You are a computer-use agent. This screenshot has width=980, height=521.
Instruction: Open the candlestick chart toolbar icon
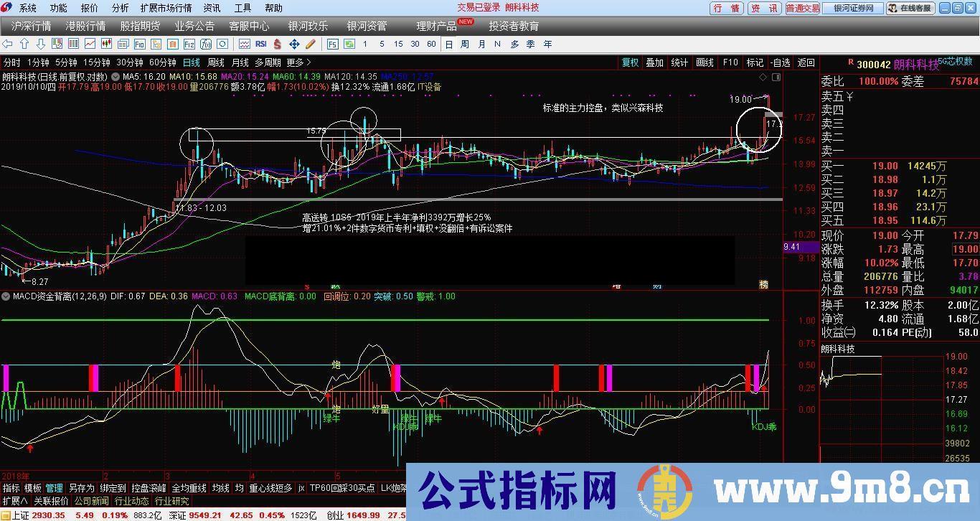tap(106, 44)
